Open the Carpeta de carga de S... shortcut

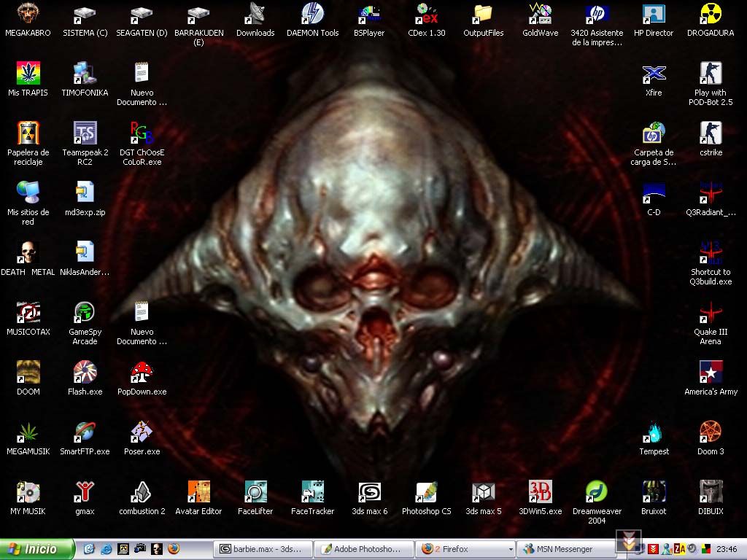click(654, 133)
